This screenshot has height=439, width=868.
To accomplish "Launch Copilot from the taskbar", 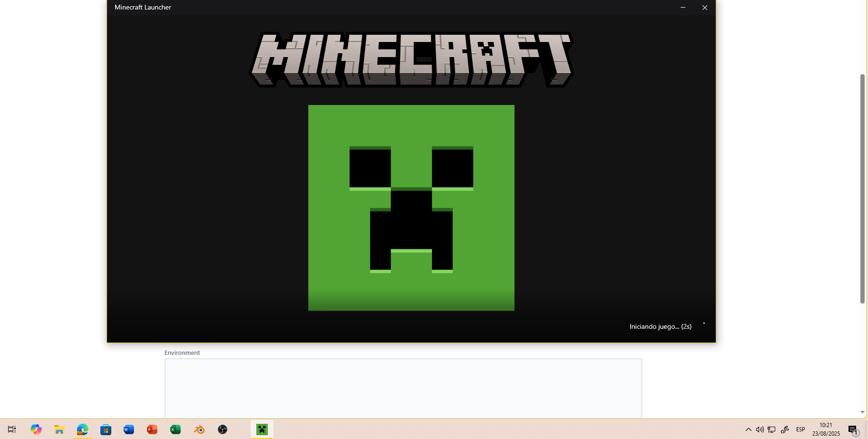I will pos(36,429).
